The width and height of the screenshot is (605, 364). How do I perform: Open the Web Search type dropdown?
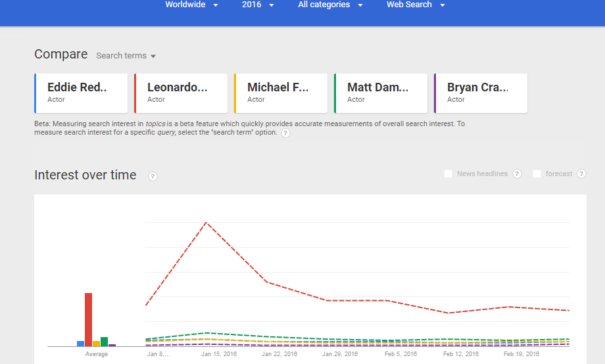(x=416, y=5)
